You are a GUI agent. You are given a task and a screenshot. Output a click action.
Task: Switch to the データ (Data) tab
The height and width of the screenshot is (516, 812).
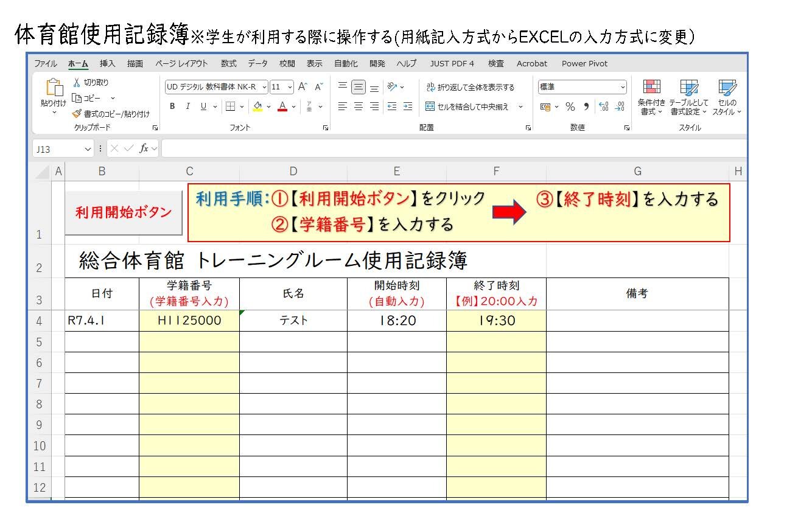pos(257,64)
